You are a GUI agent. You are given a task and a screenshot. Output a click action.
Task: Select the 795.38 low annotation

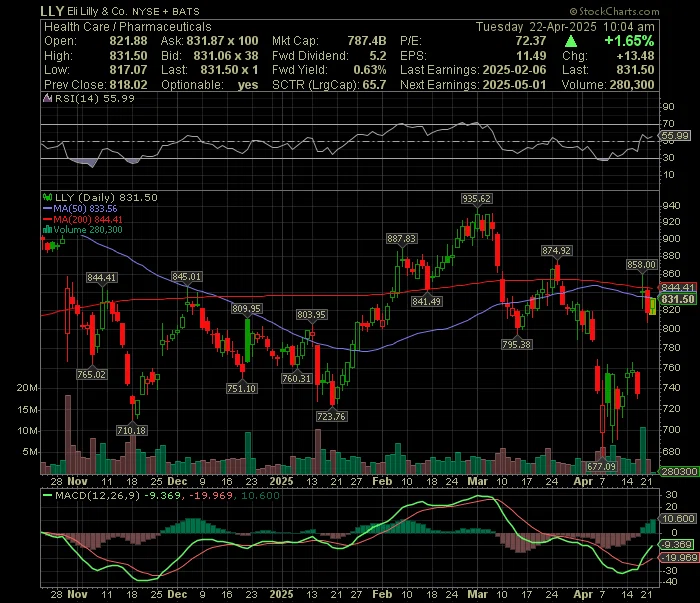click(x=517, y=345)
